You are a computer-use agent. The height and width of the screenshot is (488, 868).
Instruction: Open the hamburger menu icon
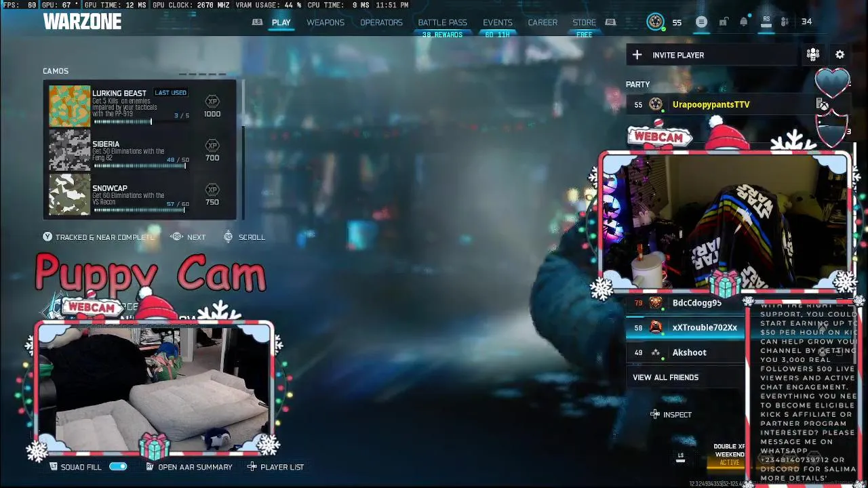point(701,22)
